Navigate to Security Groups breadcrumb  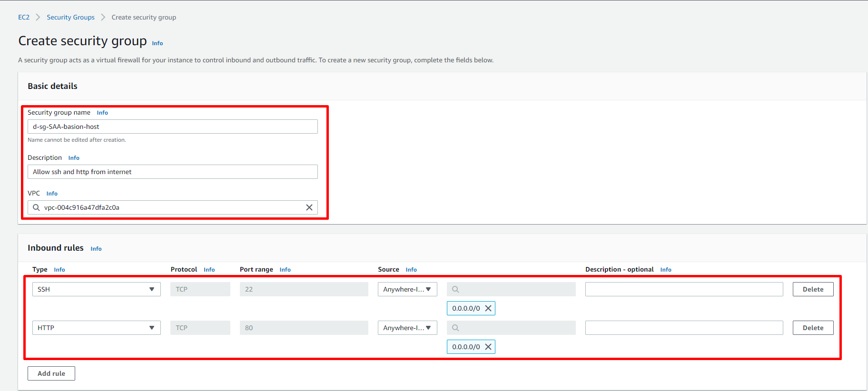pos(70,17)
